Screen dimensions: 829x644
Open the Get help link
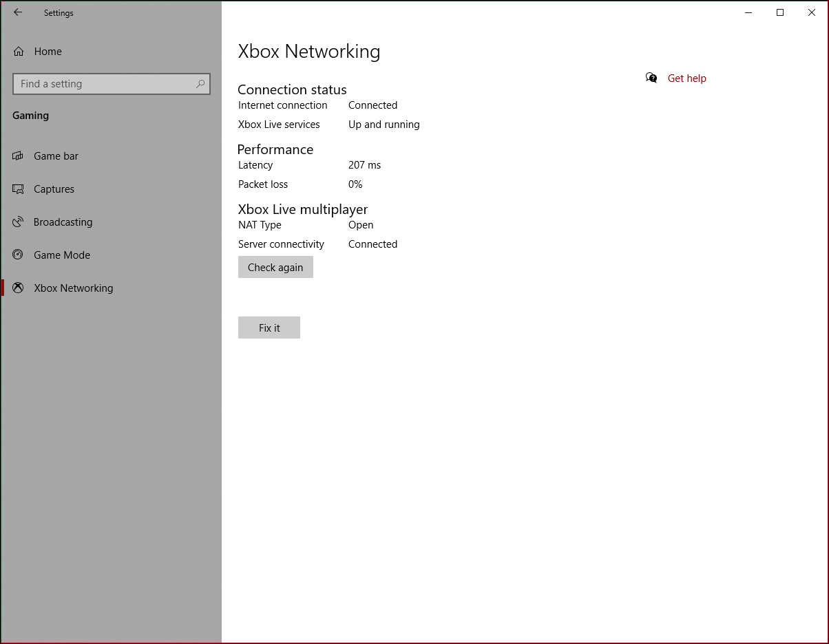(686, 78)
